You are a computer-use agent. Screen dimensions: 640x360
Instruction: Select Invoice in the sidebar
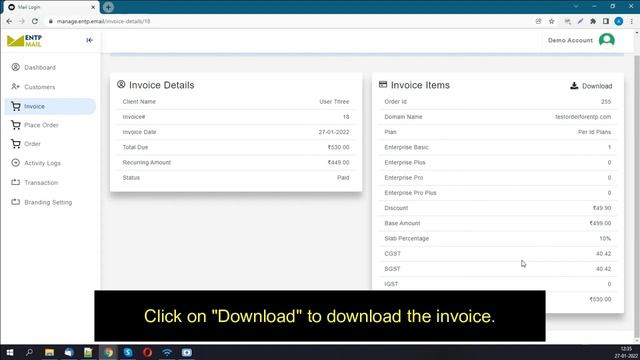(x=50, y=106)
